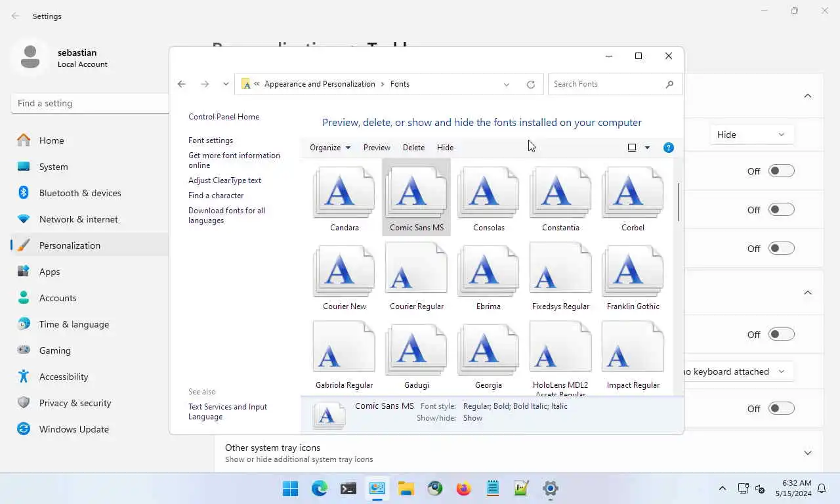
Task: Go back in the Fonts window
Action: click(182, 84)
